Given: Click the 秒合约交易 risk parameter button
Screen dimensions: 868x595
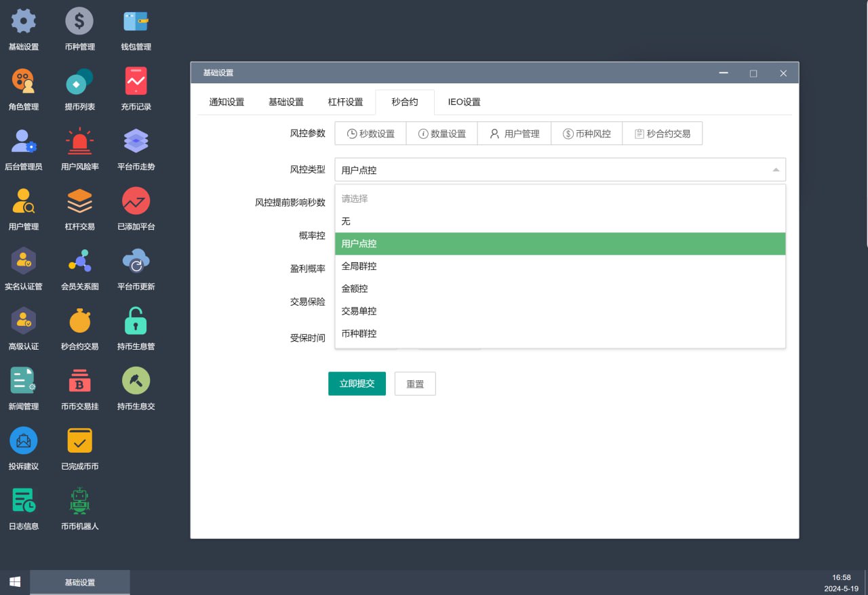Looking at the screenshot, I should click(663, 134).
